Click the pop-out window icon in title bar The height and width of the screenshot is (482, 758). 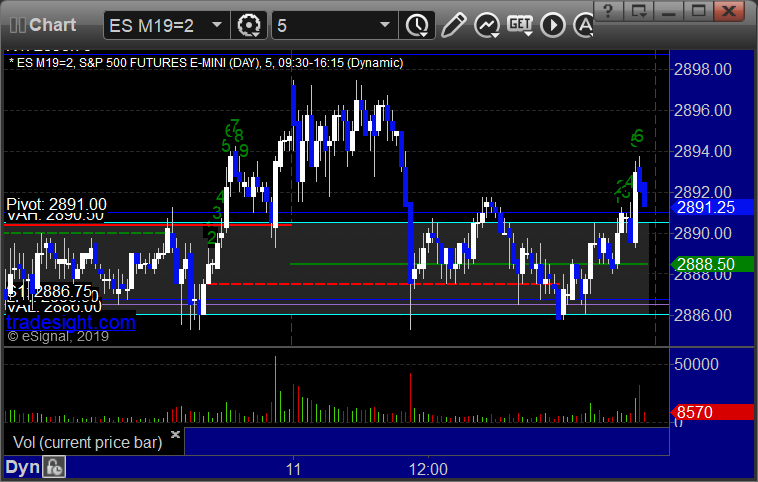[640, 10]
